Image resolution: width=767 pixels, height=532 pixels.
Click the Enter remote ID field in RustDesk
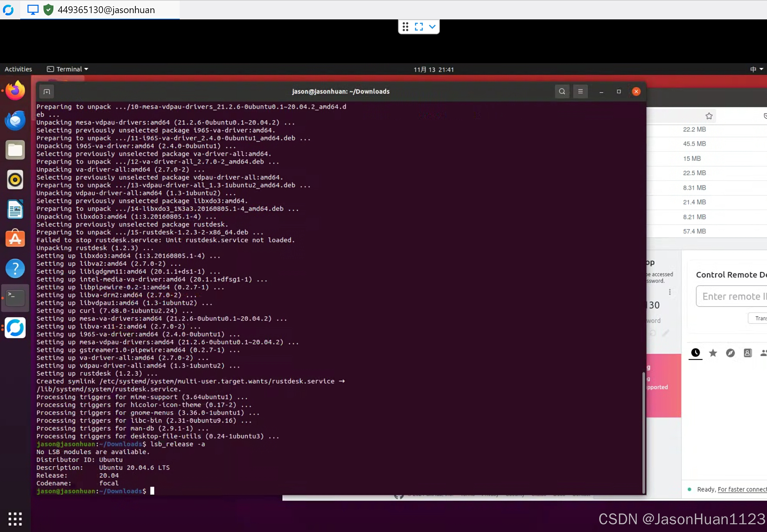[x=732, y=296]
